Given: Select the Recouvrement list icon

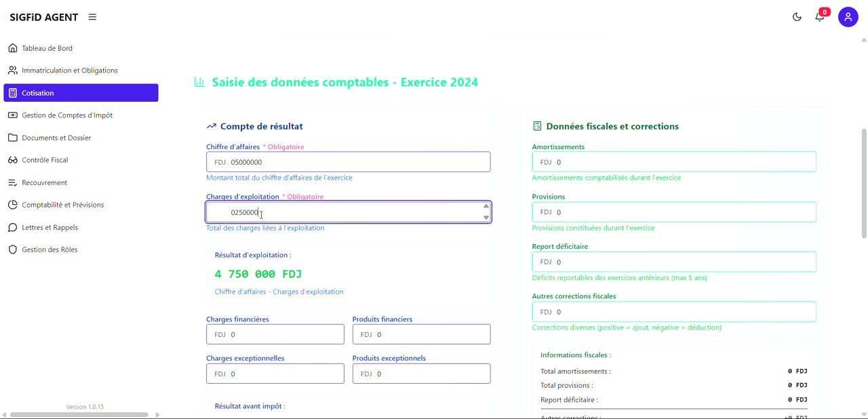Looking at the screenshot, I should pyautogui.click(x=12, y=182).
